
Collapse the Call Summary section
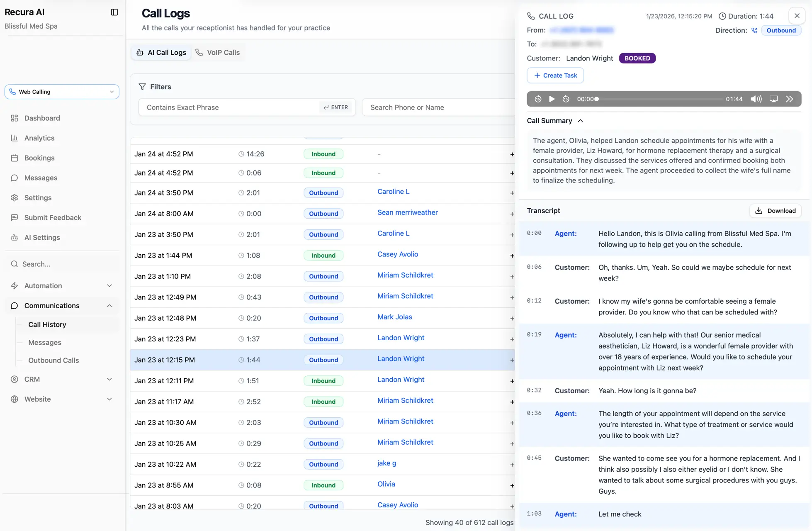click(x=580, y=121)
